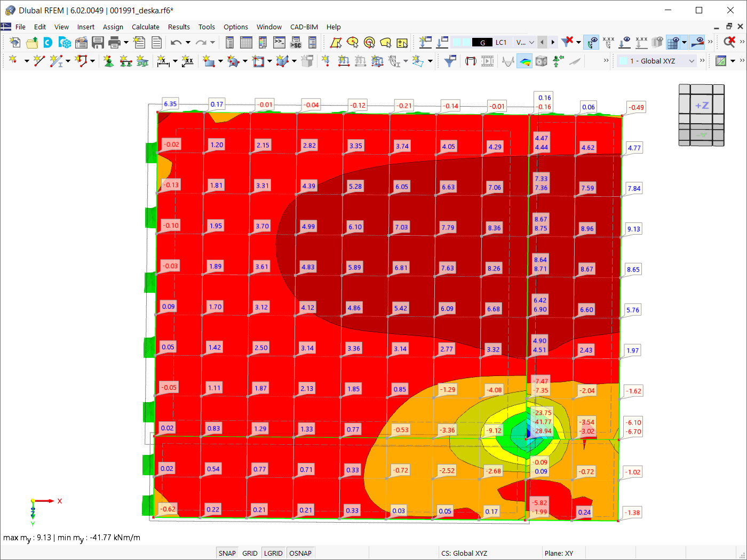Toggle GRID mode at the bottom

250,553
